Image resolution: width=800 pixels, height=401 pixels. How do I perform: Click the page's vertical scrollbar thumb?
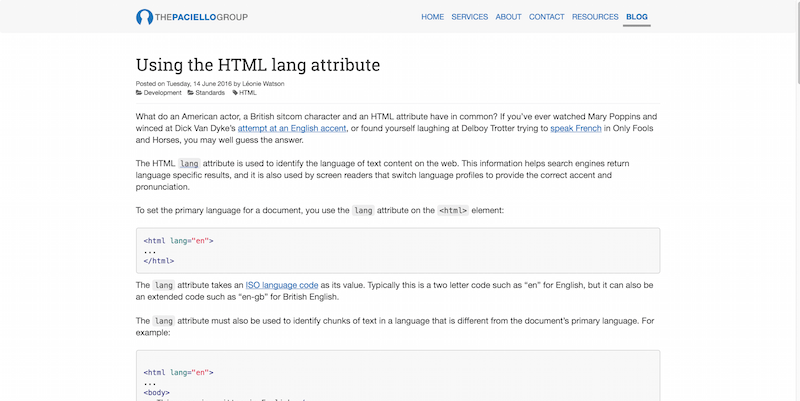[x=797, y=41]
